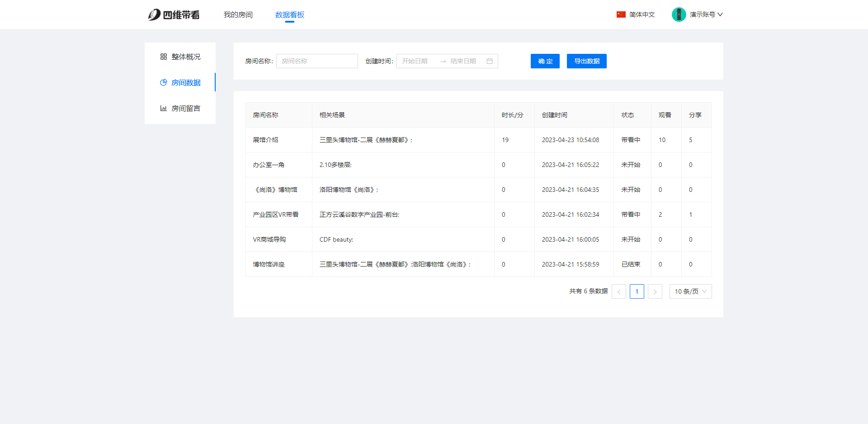Screen dimensions: 868x424
Task: Open the 演示账号 account dropdown
Action: point(706,14)
